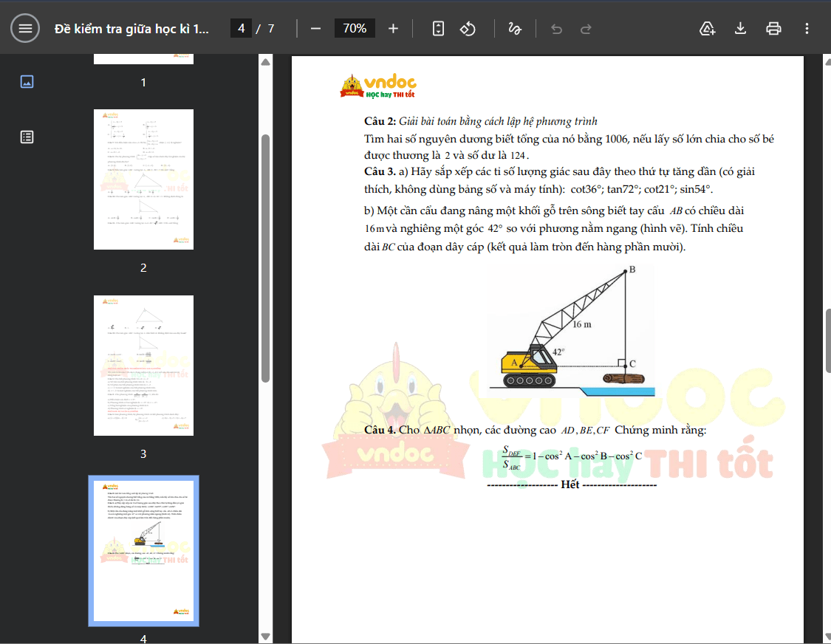
Task: Activate the draw annotation tool
Action: point(515,28)
